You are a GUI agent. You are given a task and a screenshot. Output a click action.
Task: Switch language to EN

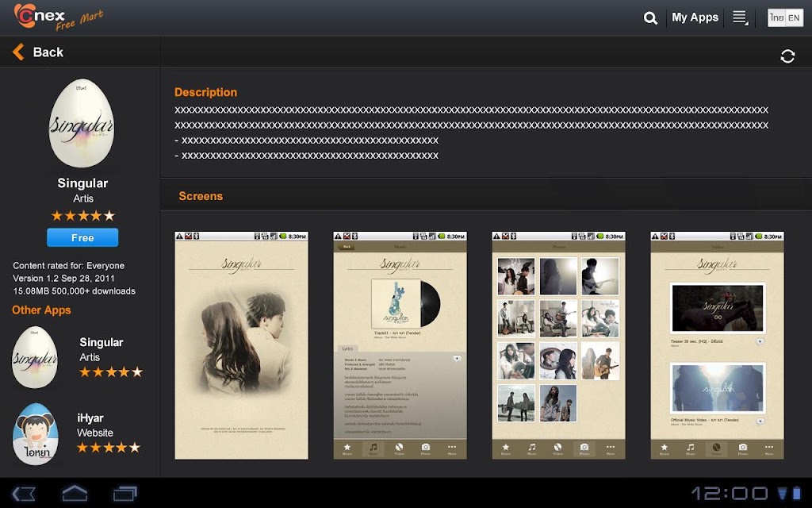tap(794, 17)
